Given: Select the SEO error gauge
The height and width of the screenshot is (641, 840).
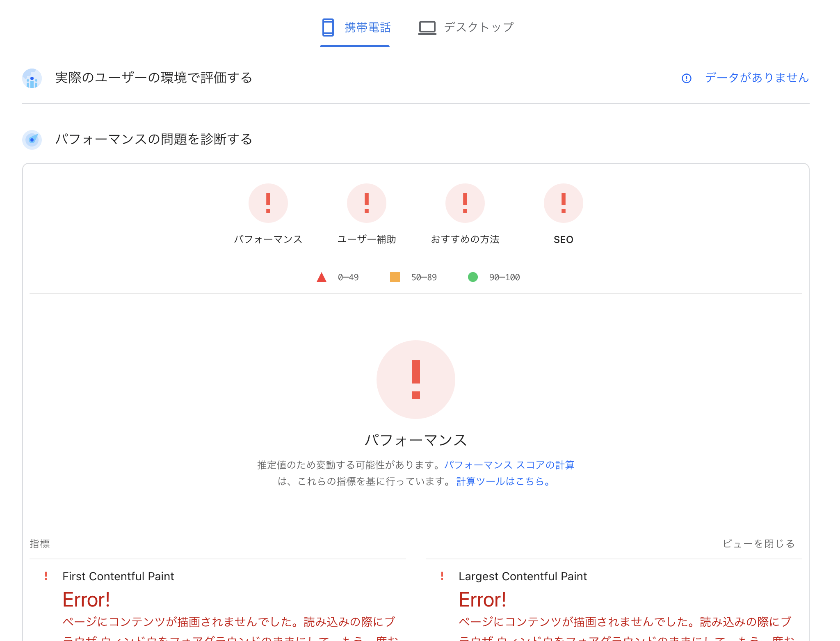Looking at the screenshot, I should click(564, 203).
